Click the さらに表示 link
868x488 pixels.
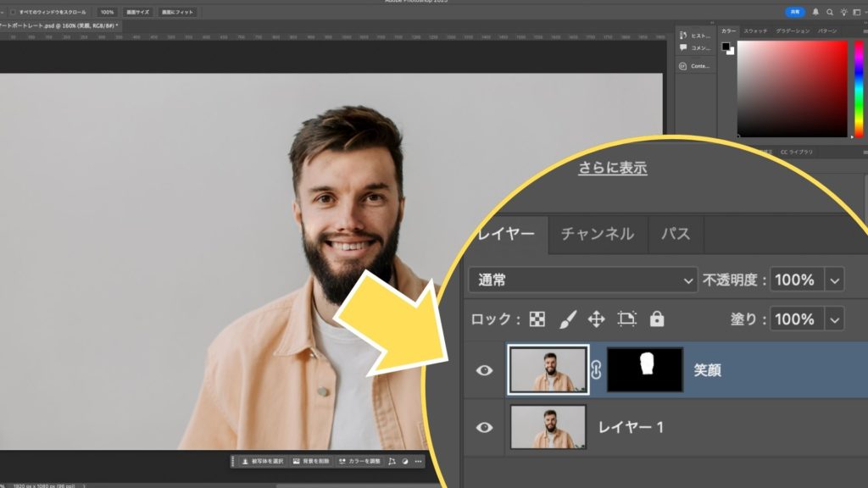613,168
